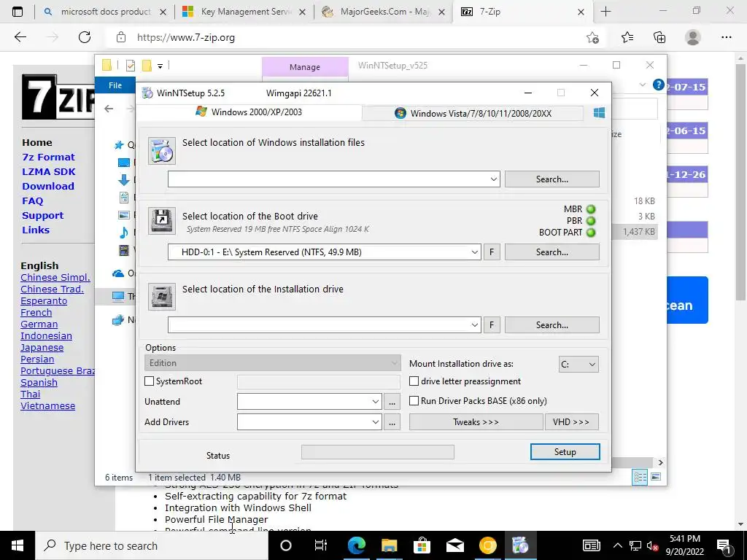Image resolution: width=747 pixels, height=560 pixels.
Task: Click the Type here to search box
Action: [152, 545]
